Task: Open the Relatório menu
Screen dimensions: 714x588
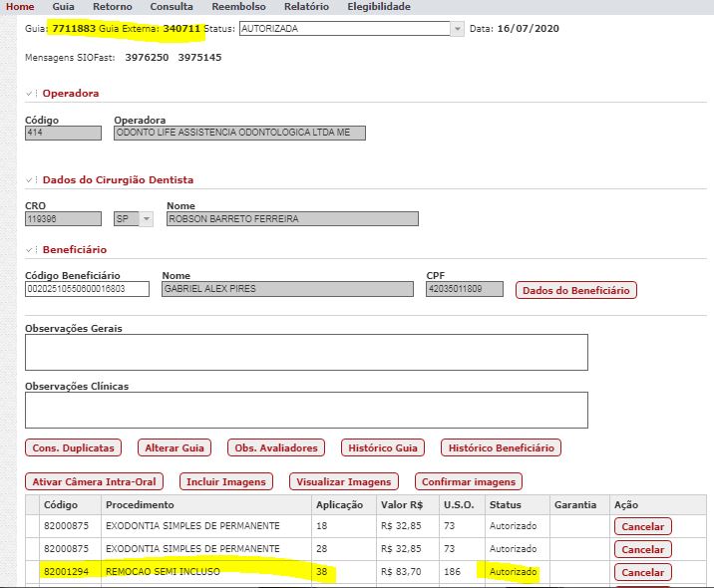Action: pos(306,7)
